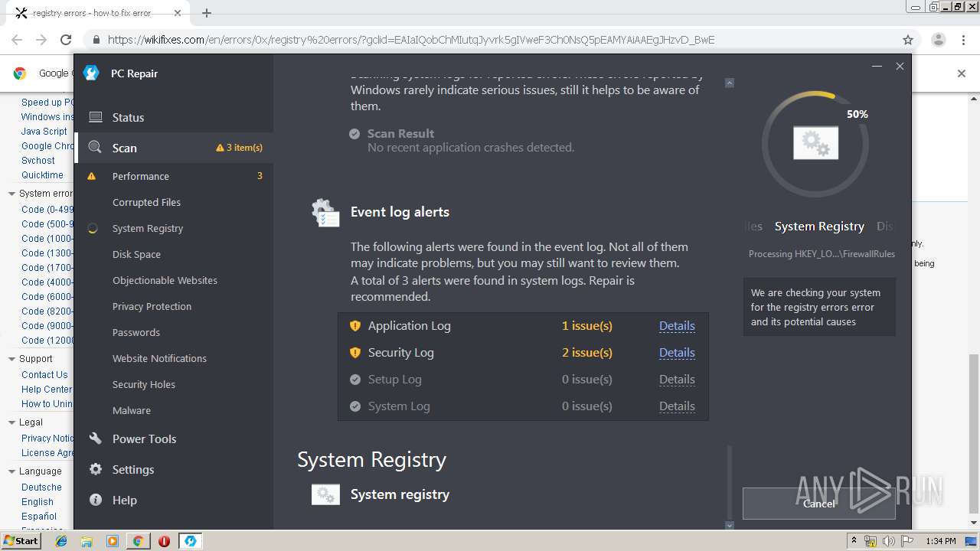
Task: Open Svchost link on webpage
Action: pos(38,161)
